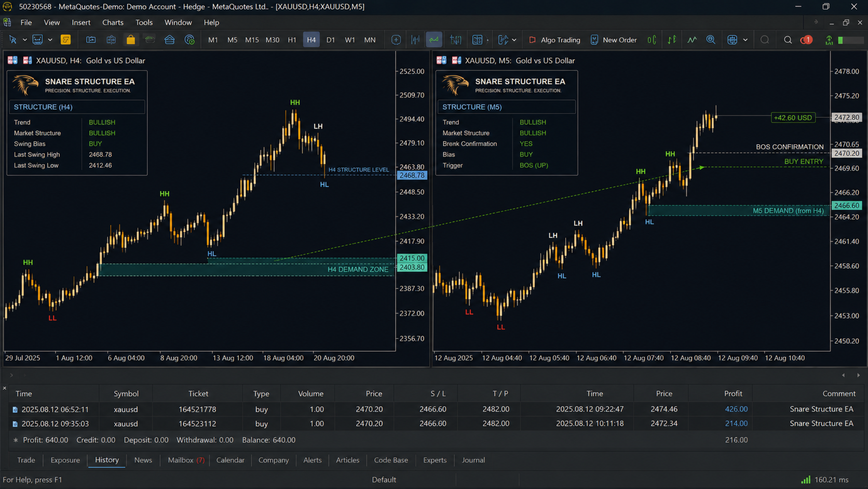Switch to the Journal tab
Screen dimensions: 868x489
pos(473,460)
